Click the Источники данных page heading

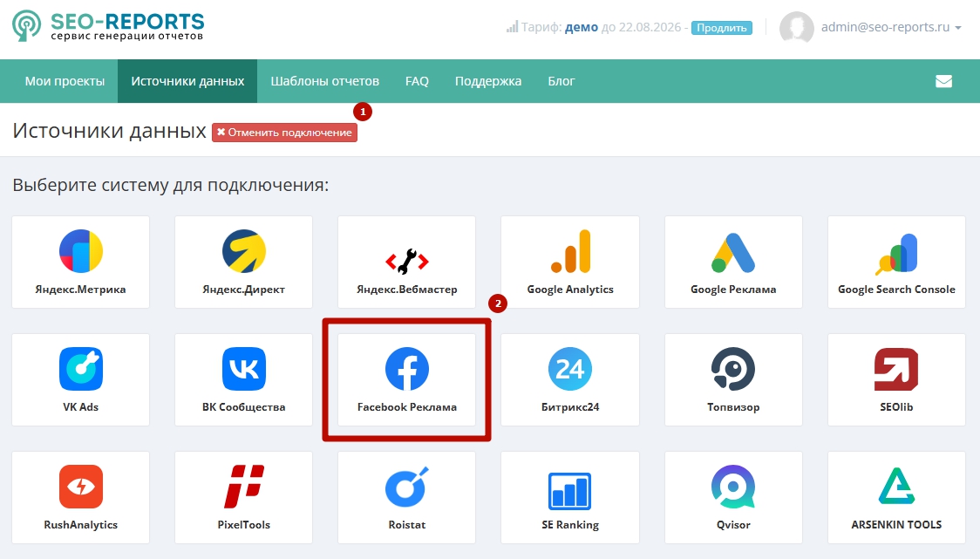(109, 132)
